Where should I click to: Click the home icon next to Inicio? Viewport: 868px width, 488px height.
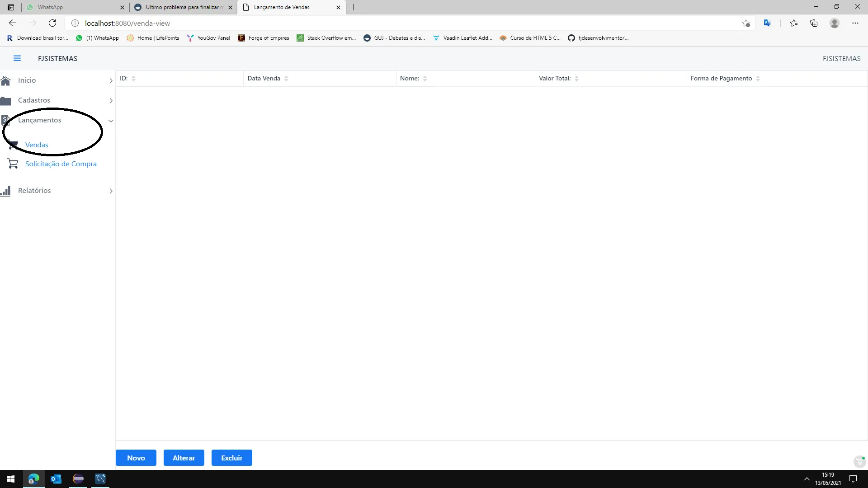click(x=6, y=80)
